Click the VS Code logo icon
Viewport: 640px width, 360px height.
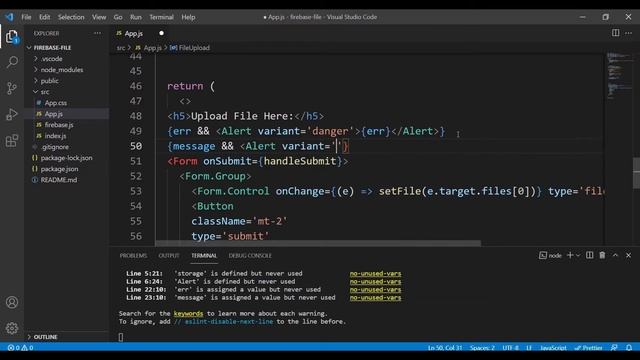(9, 17)
